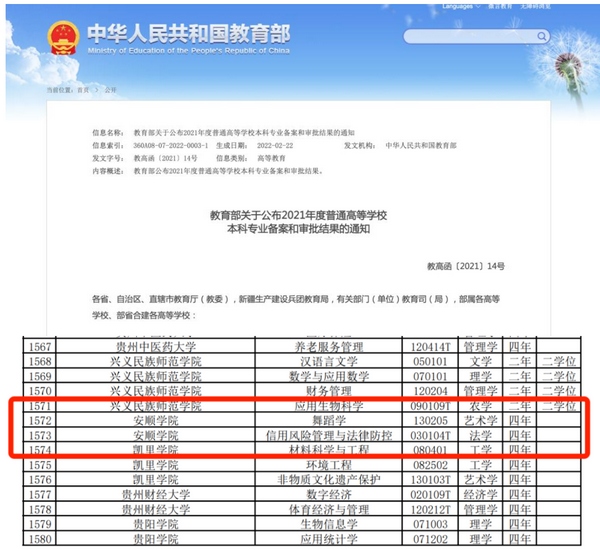
Task: Select cell 数字经济
Action: coord(329,495)
